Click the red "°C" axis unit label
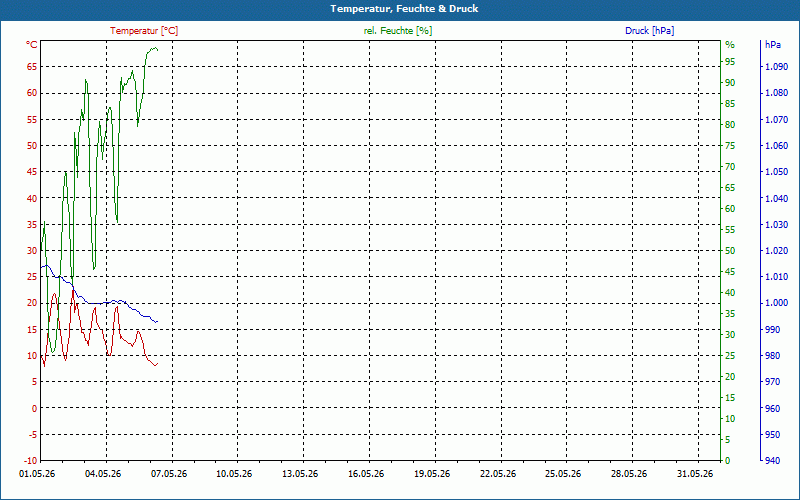The width and height of the screenshot is (800, 500). click(32, 45)
